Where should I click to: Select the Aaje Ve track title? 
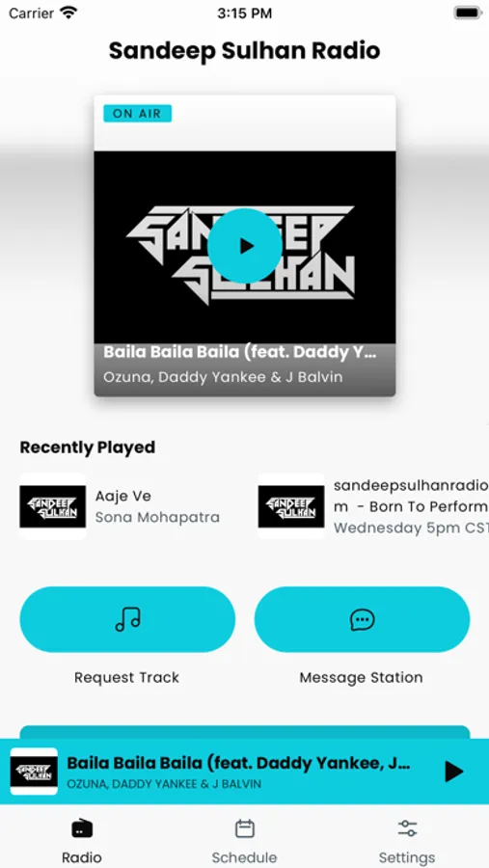coord(122,496)
